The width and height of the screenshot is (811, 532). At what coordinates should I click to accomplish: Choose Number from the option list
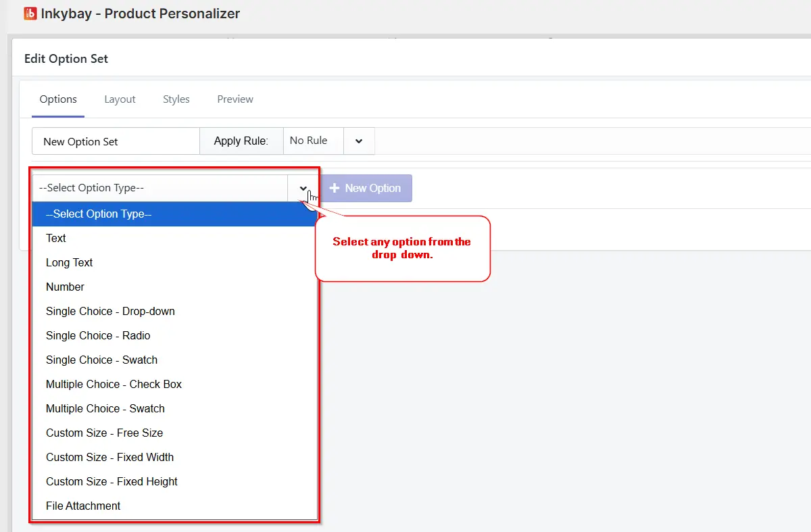click(x=174, y=287)
